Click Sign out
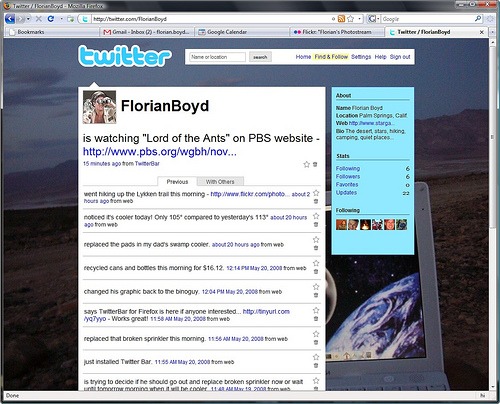The width and height of the screenshot is (500, 404). (x=400, y=57)
